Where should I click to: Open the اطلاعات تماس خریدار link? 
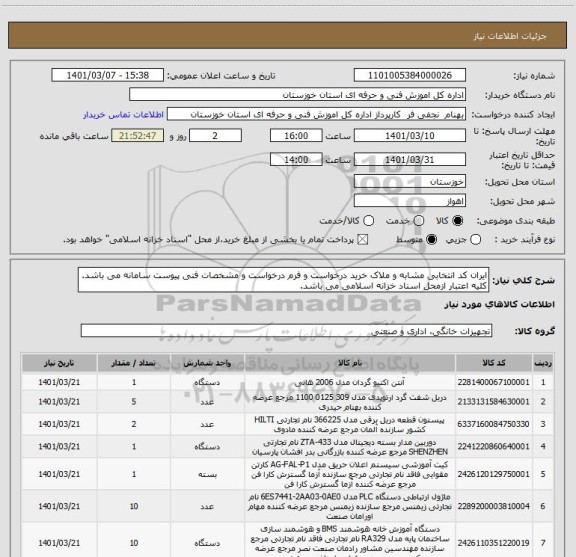pyautogui.click(x=123, y=115)
